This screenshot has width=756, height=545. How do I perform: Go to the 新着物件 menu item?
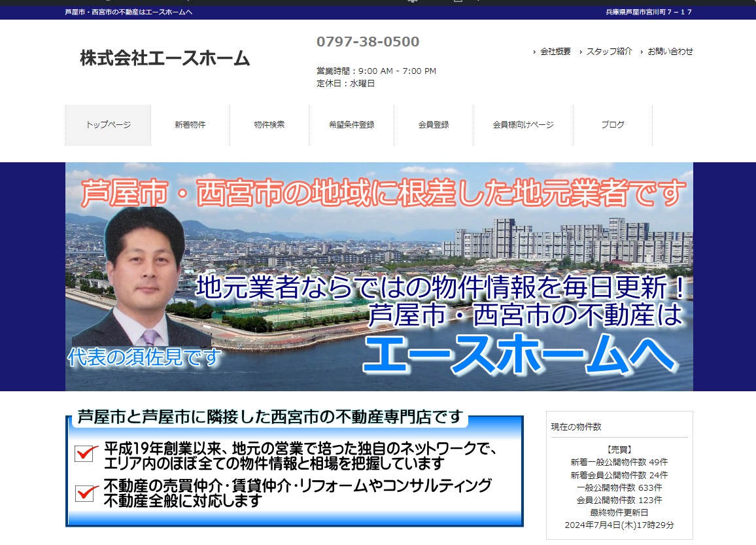(190, 125)
